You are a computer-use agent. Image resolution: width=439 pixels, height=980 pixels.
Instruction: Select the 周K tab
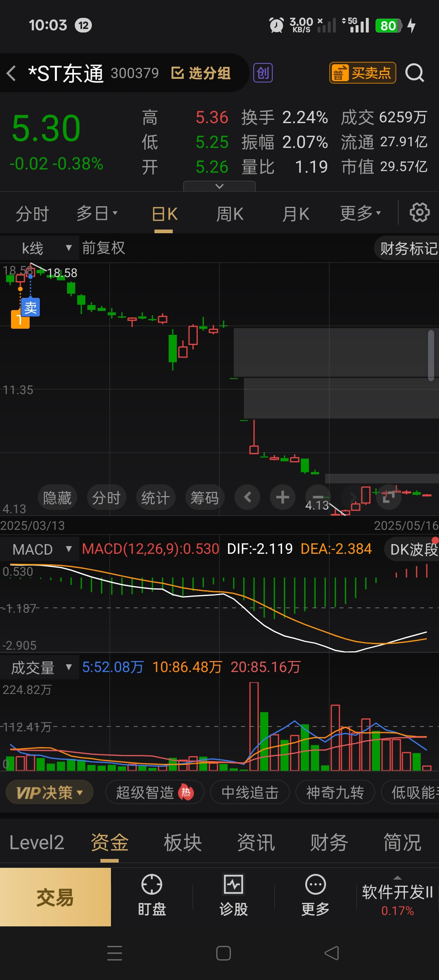coord(230,214)
